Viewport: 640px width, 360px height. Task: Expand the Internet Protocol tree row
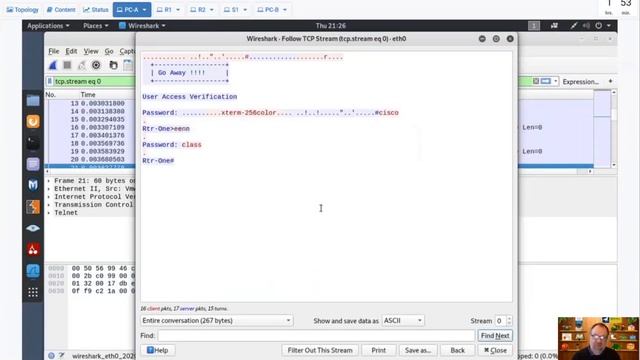point(49,197)
